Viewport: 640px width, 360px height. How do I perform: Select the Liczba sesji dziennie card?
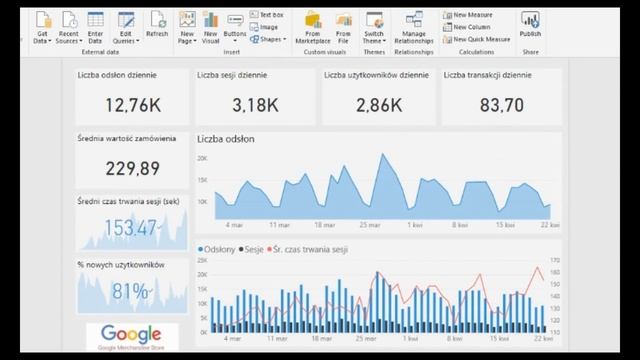coord(255,97)
